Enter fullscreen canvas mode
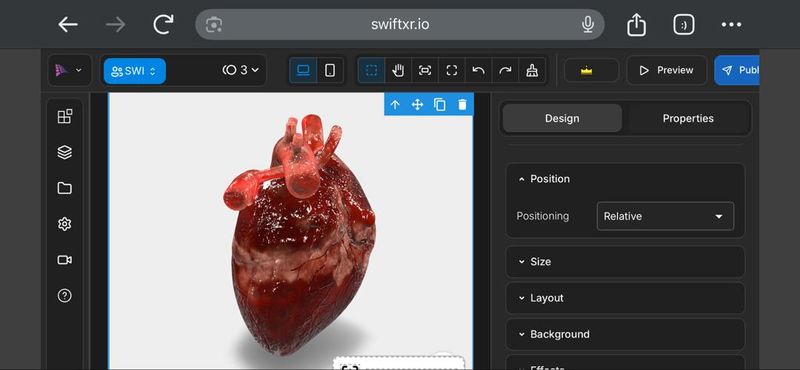This screenshot has width=800, height=370. coord(452,70)
